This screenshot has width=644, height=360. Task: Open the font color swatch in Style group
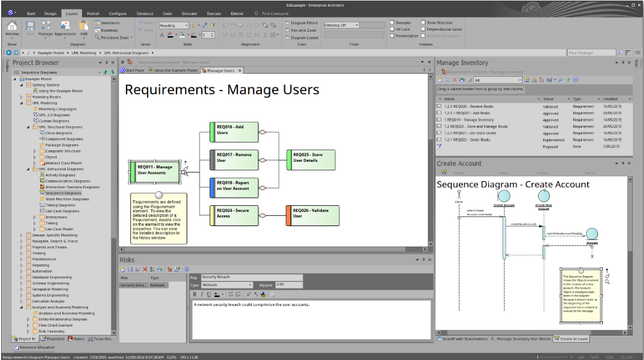pyautogui.click(x=170, y=35)
